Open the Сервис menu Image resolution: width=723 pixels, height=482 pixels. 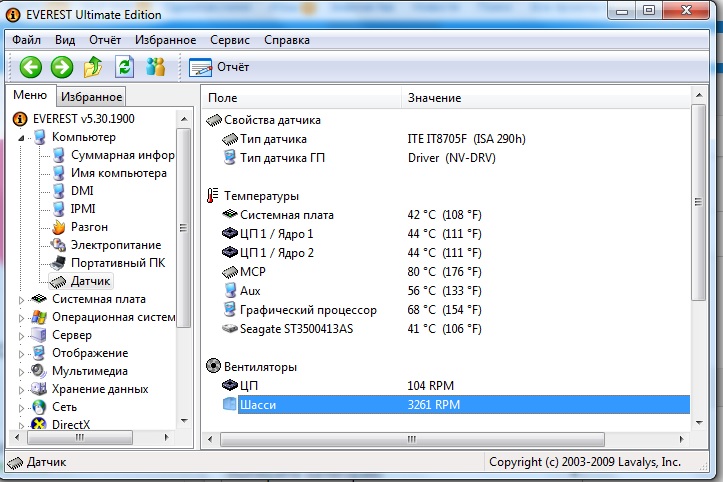[x=230, y=40]
